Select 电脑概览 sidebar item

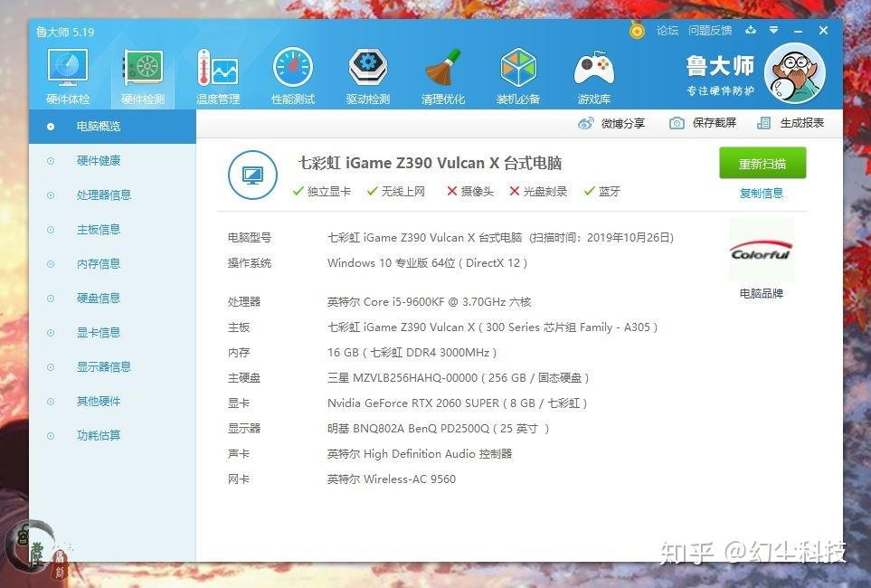[112, 127]
